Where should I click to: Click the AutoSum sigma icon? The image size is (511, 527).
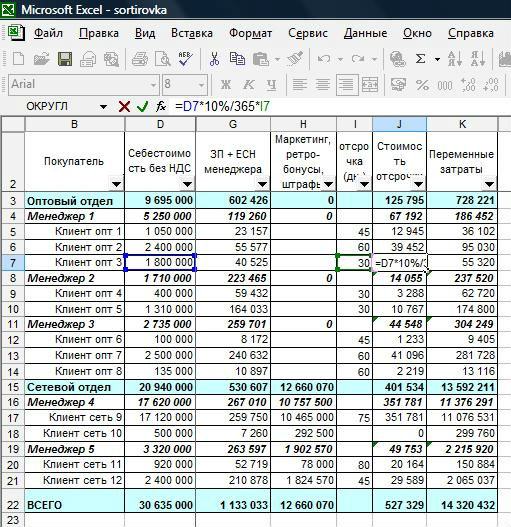click(420, 59)
